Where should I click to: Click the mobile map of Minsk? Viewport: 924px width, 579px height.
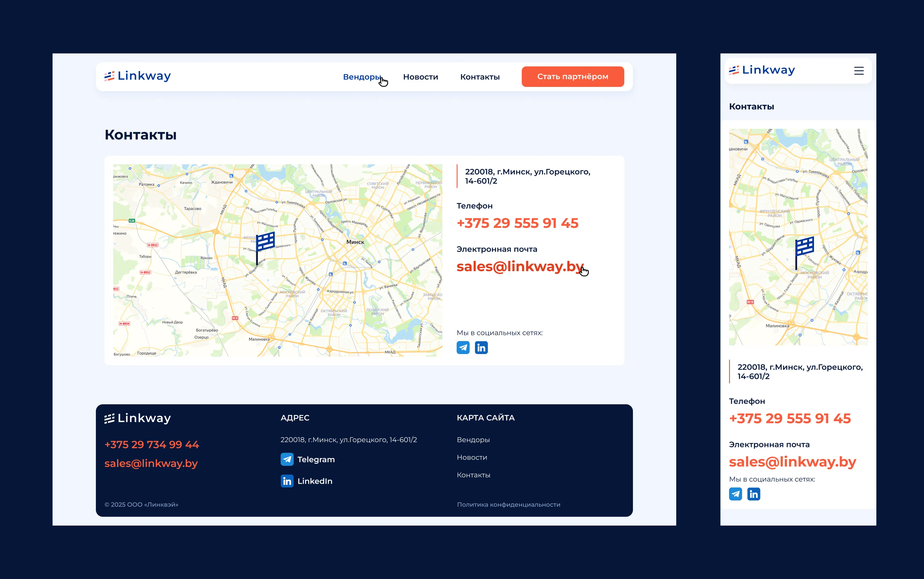click(798, 237)
